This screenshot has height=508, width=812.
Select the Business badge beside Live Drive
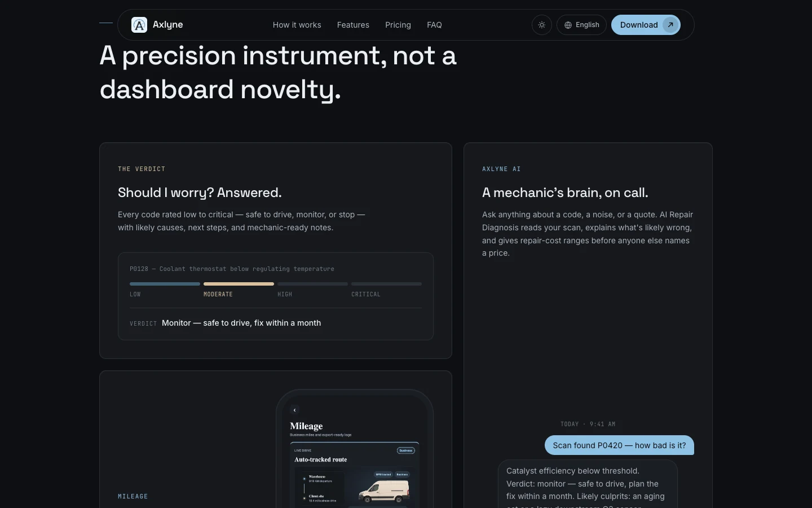pyautogui.click(x=406, y=450)
